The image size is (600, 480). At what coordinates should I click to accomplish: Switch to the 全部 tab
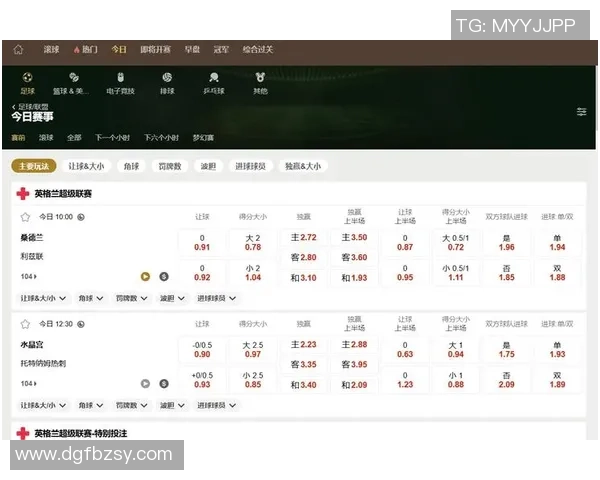click(x=74, y=137)
